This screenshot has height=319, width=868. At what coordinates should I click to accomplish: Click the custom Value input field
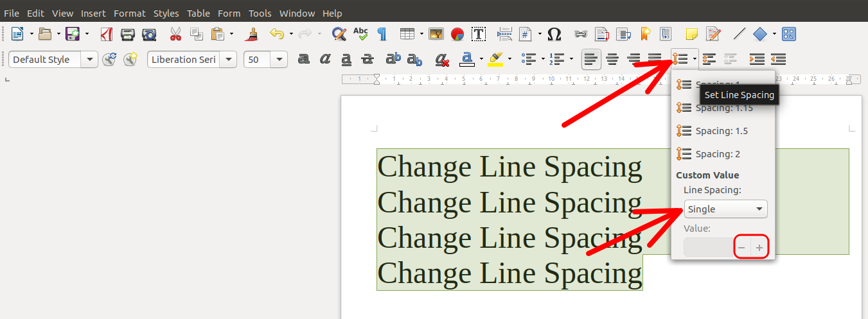(x=709, y=247)
